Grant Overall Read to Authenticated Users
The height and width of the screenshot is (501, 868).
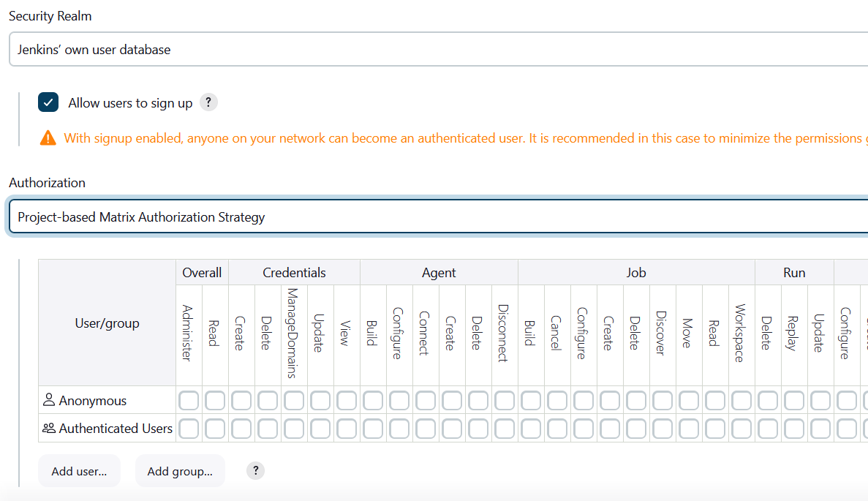[x=215, y=429]
